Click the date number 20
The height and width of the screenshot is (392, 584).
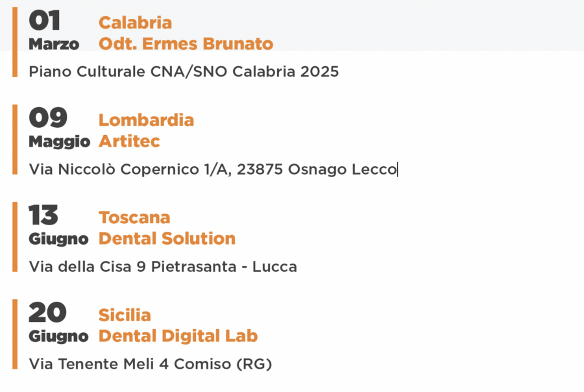pyautogui.click(x=47, y=312)
